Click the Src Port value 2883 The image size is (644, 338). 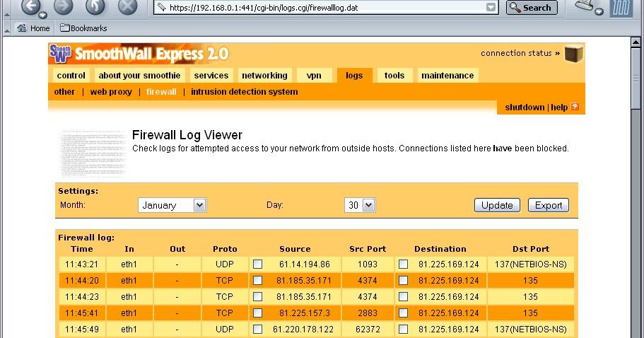point(367,313)
